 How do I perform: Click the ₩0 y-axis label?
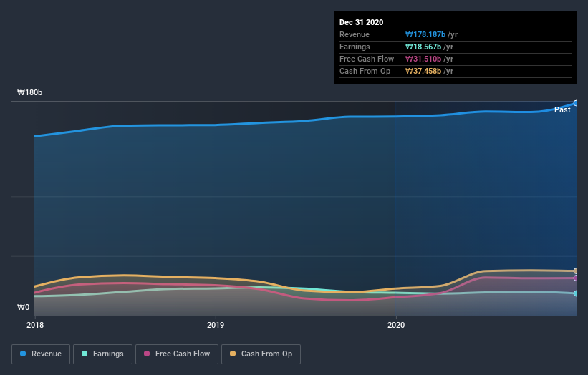click(x=23, y=307)
